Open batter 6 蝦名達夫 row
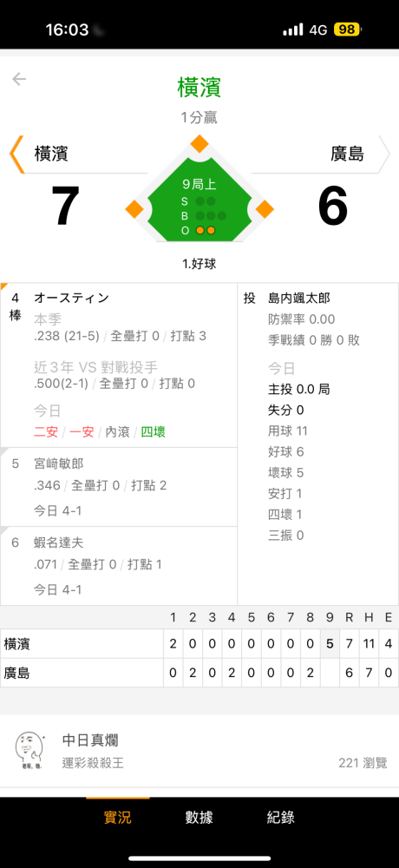The height and width of the screenshot is (868, 399). (119, 566)
